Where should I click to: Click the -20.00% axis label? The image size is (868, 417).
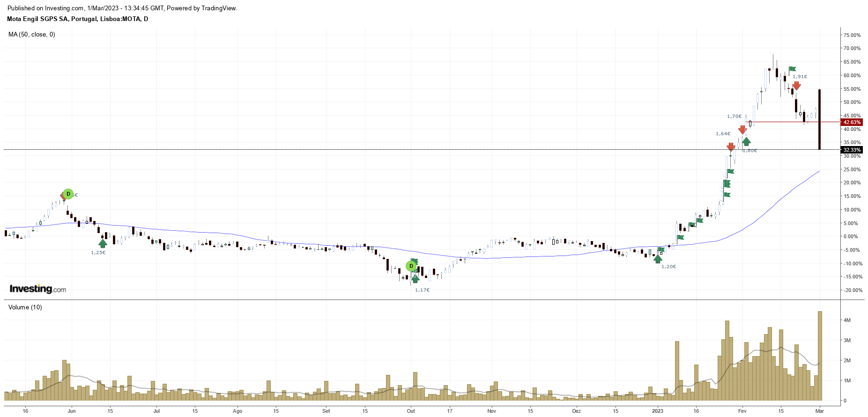click(853, 290)
